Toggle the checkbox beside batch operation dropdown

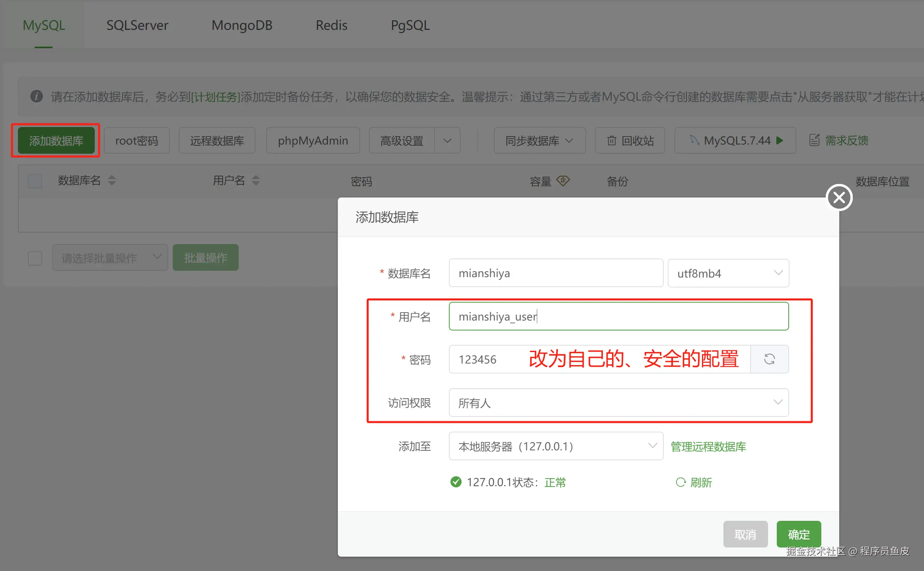click(x=35, y=258)
